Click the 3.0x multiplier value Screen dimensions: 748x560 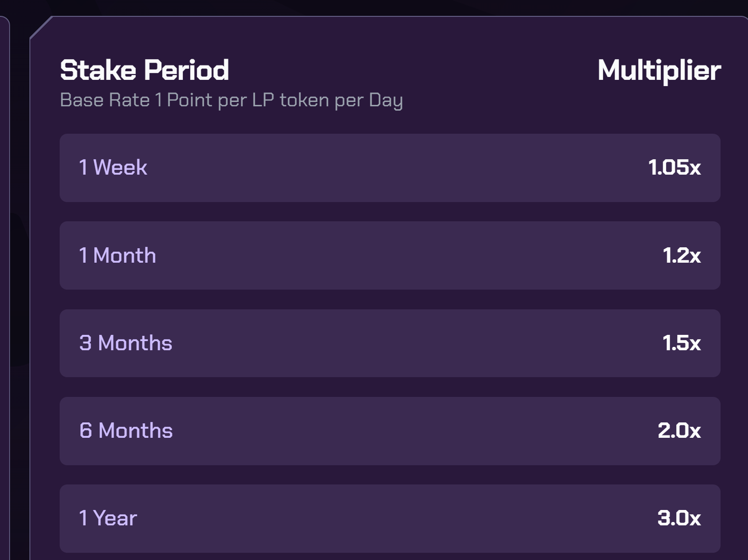pos(679,518)
